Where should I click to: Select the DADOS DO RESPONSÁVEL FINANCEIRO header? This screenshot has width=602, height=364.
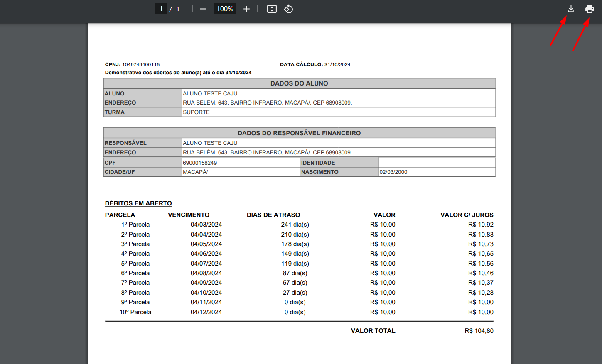coord(299,133)
